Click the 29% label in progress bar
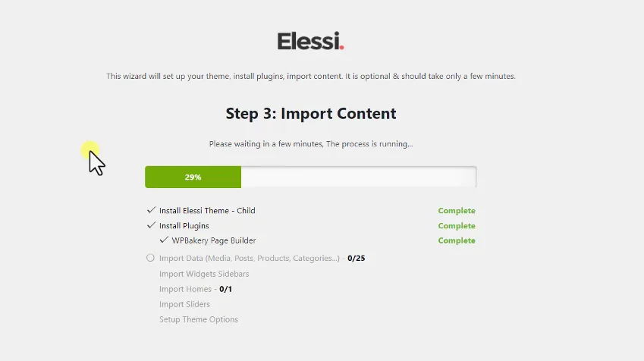This screenshot has height=361, width=644. [x=193, y=177]
